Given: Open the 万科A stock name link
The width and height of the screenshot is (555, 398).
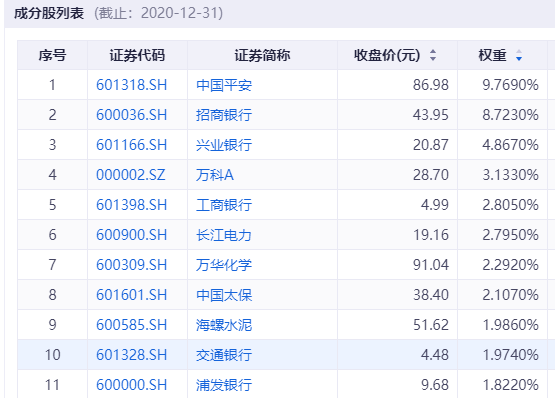Looking at the screenshot, I should pos(215,175).
